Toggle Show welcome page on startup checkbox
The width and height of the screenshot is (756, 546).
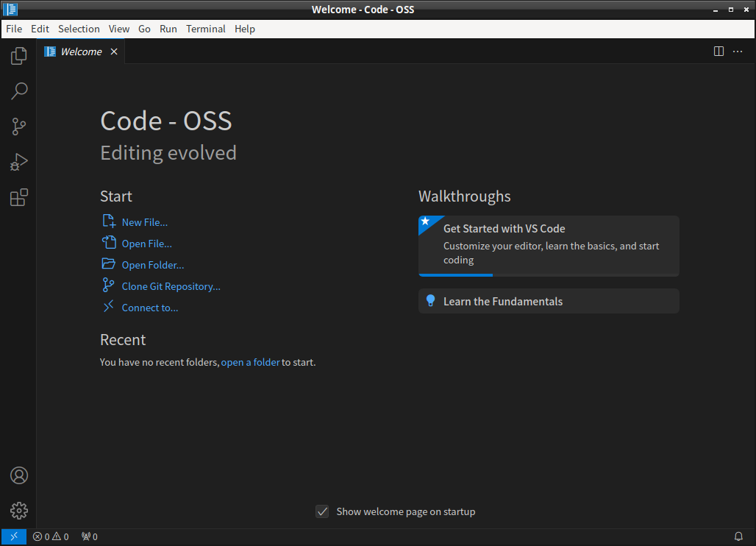click(x=322, y=511)
